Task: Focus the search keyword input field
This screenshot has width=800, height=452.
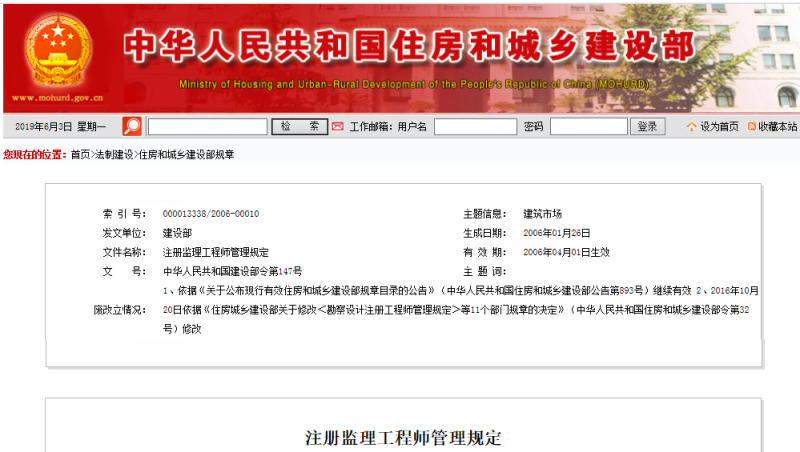Action: pyautogui.click(x=207, y=127)
